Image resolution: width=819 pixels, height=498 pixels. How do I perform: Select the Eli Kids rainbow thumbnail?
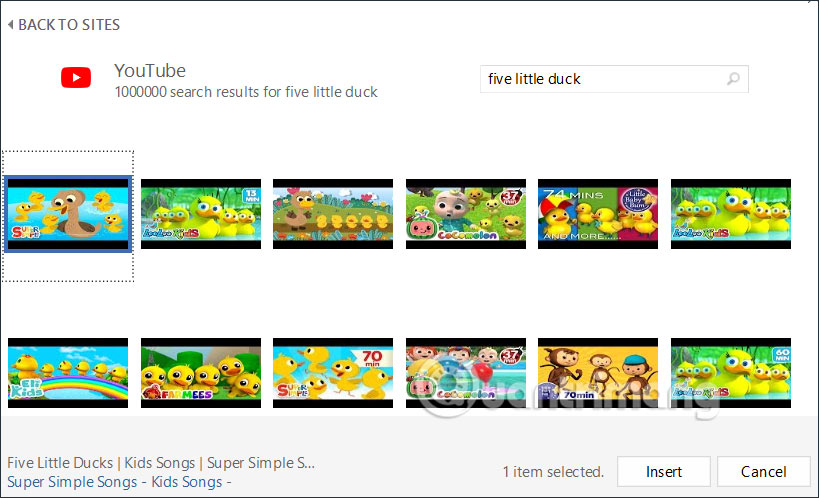click(x=68, y=373)
